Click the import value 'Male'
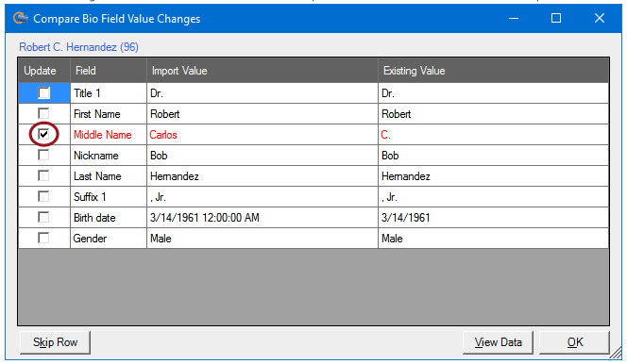The width and height of the screenshot is (627, 364). click(263, 239)
